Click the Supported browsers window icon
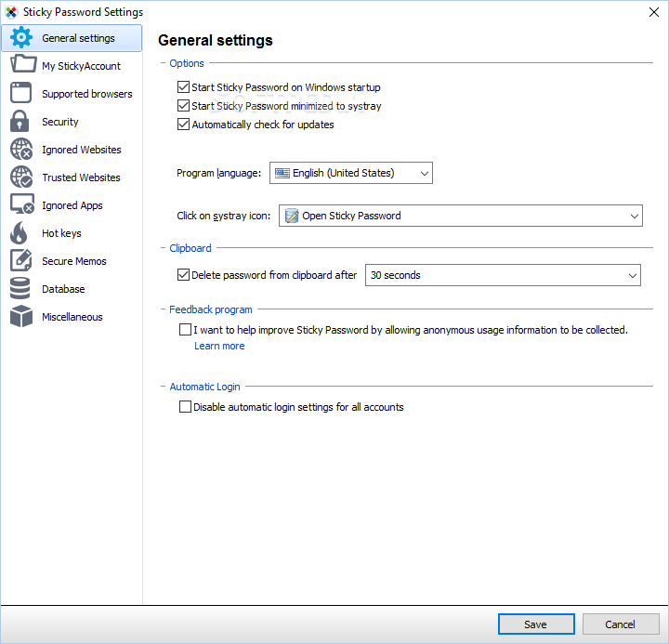Screen dimensions: 669x644 (x=20, y=93)
